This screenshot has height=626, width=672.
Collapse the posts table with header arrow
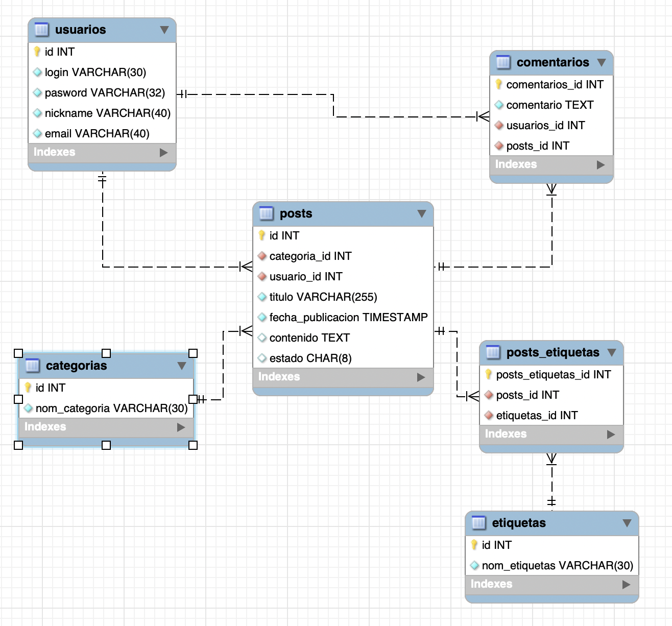[x=421, y=213]
